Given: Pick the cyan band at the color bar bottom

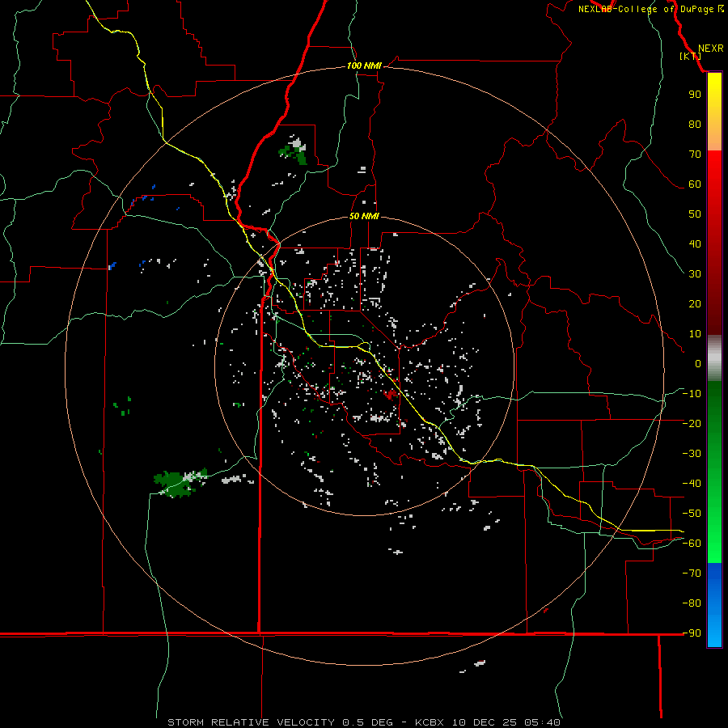Looking at the screenshot, I should click(714, 634).
